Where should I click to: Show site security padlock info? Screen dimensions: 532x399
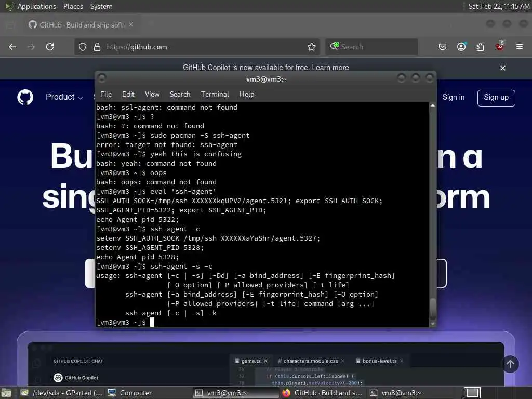(x=97, y=47)
